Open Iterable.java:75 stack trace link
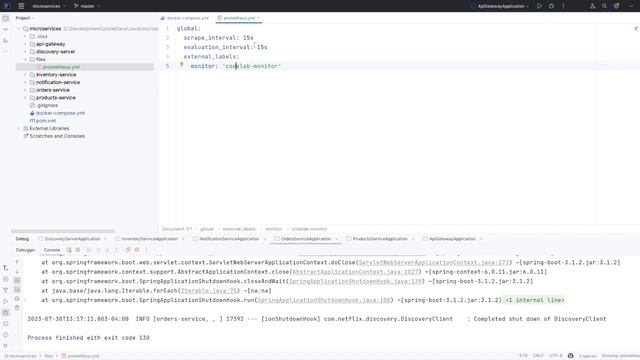640x360 pixels. (x=209, y=291)
